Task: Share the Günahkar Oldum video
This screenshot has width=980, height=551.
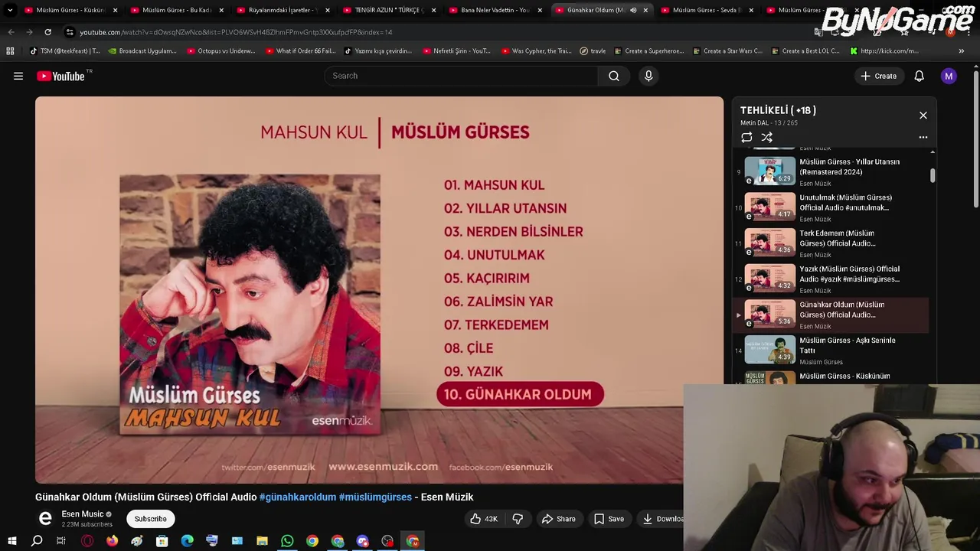Action: pos(558,519)
